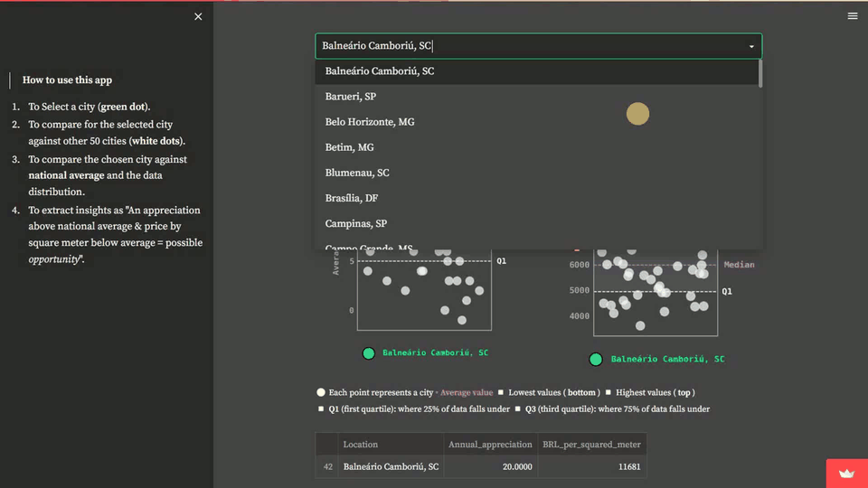
Task: Pick Campinas, SP from dropdown
Action: pos(356,223)
